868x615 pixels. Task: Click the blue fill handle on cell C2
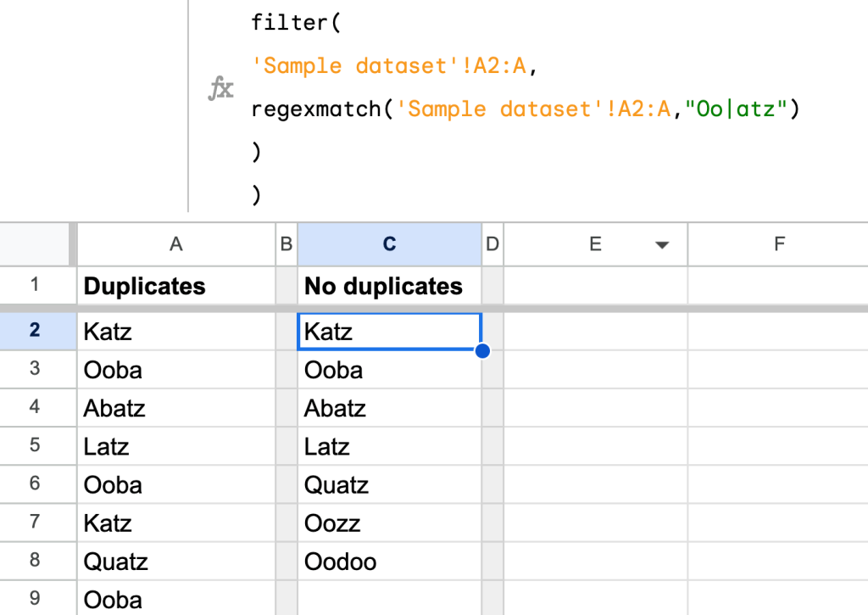point(481,350)
